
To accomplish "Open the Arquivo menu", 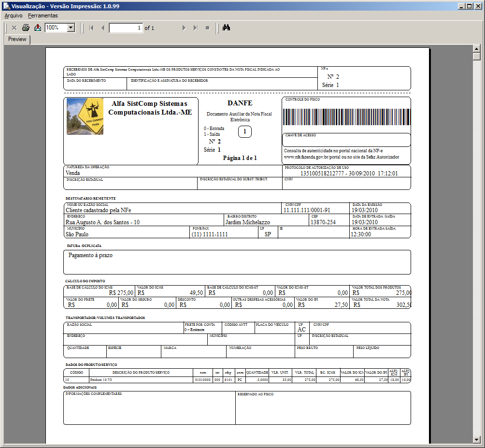I will 14,15.
